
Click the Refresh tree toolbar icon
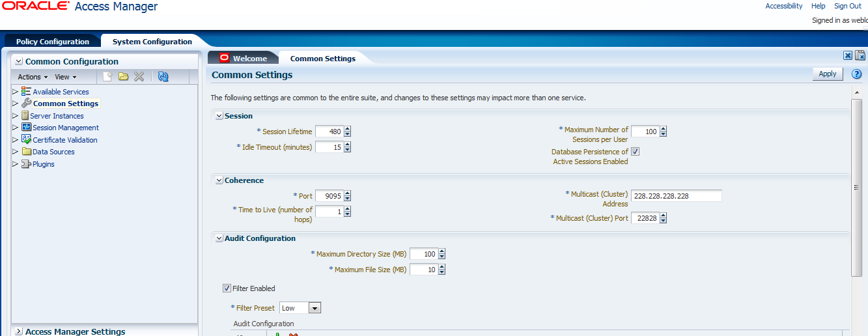click(x=163, y=77)
